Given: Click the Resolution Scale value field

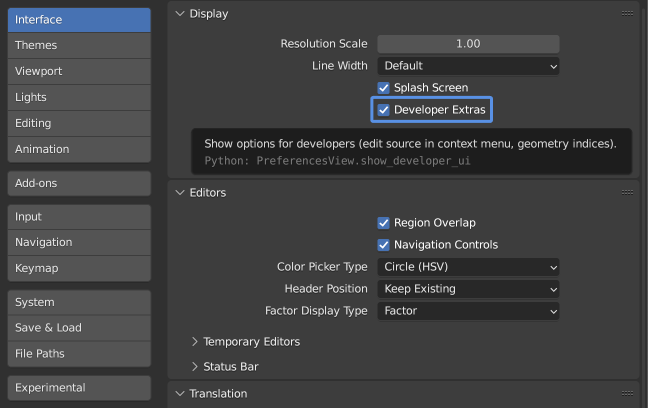Looking at the screenshot, I should [x=468, y=44].
